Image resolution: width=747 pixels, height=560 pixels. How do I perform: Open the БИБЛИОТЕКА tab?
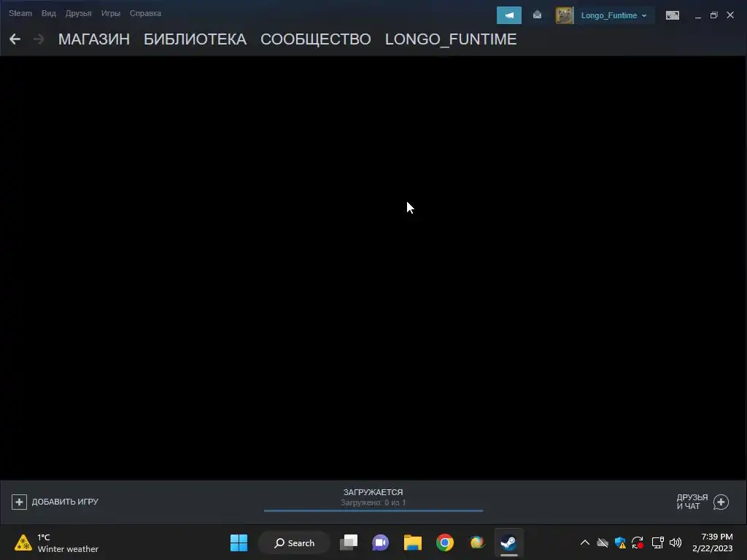[x=195, y=39]
